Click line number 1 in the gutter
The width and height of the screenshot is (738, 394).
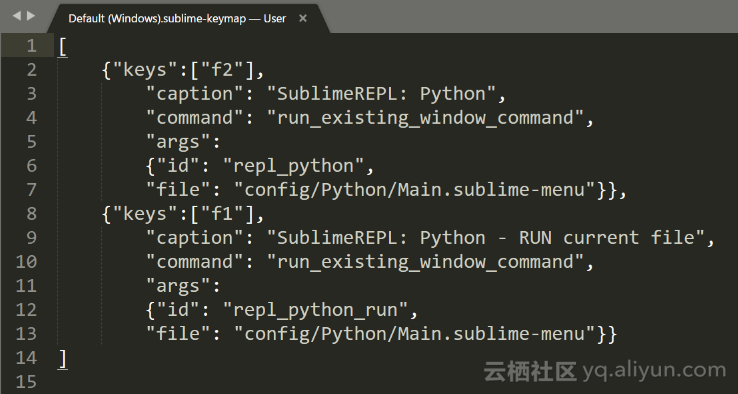click(x=32, y=46)
